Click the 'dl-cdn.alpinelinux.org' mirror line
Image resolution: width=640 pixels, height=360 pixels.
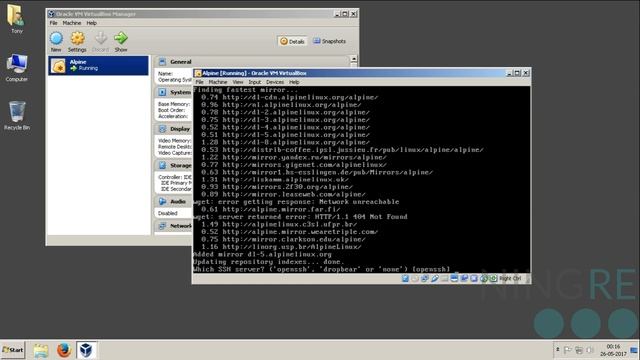289,97
